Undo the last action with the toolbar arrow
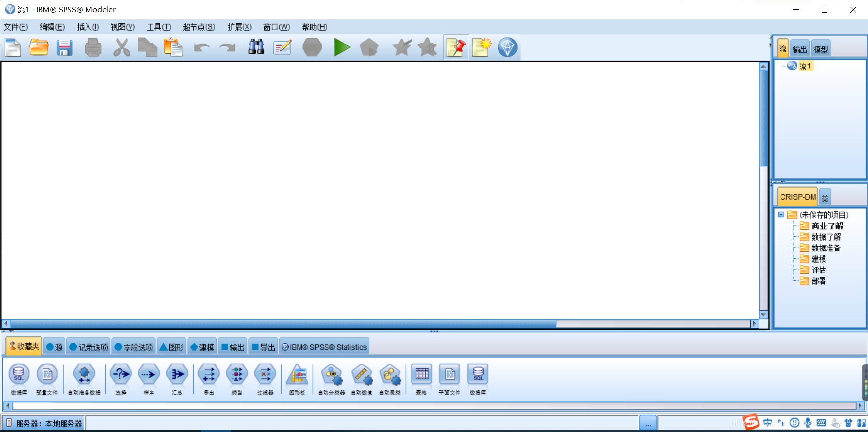This screenshot has width=868, height=432. point(201,47)
